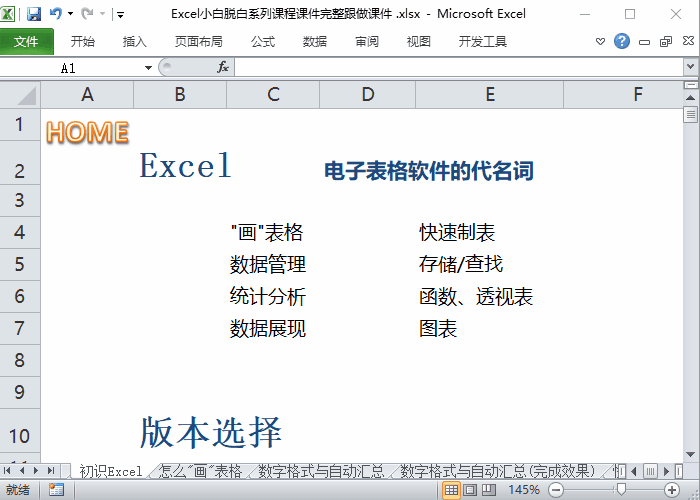The image size is (700, 500).
Task: Expand the formula bar with chevron
Action: pos(691,67)
